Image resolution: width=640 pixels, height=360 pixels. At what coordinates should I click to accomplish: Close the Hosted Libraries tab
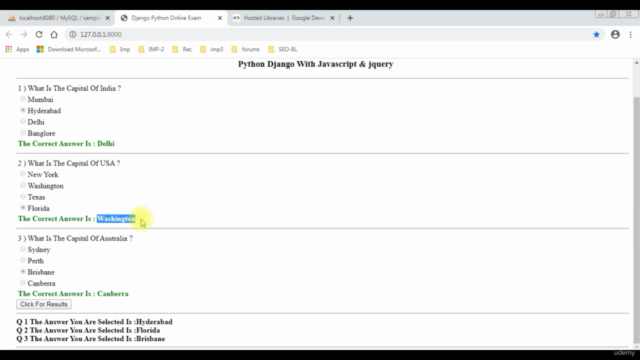click(332, 18)
